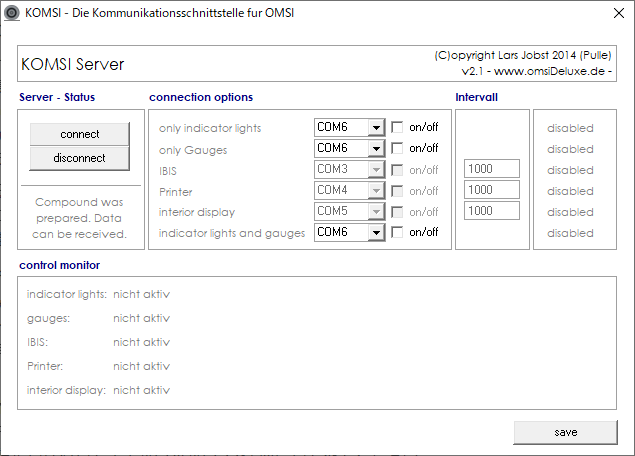This screenshot has width=635, height=456.
Task: Click 'nicht aktiv' next to interior display monitor
Action: [141, 390]
